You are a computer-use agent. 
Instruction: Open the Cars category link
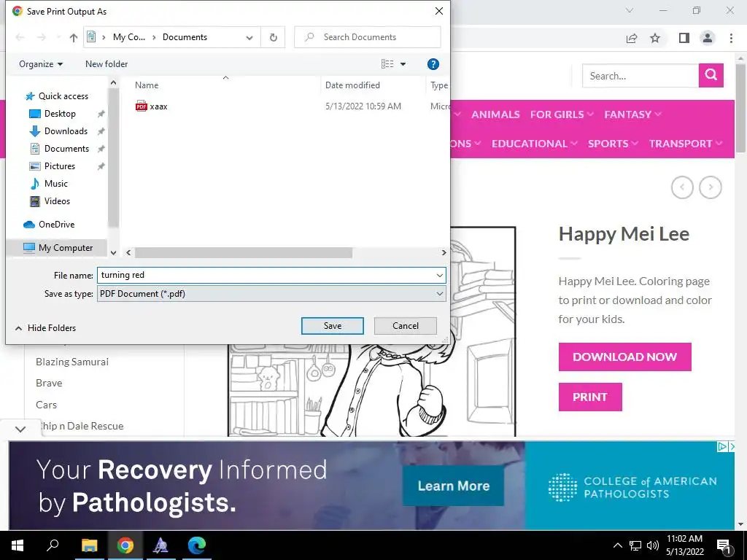coord(46,405)
